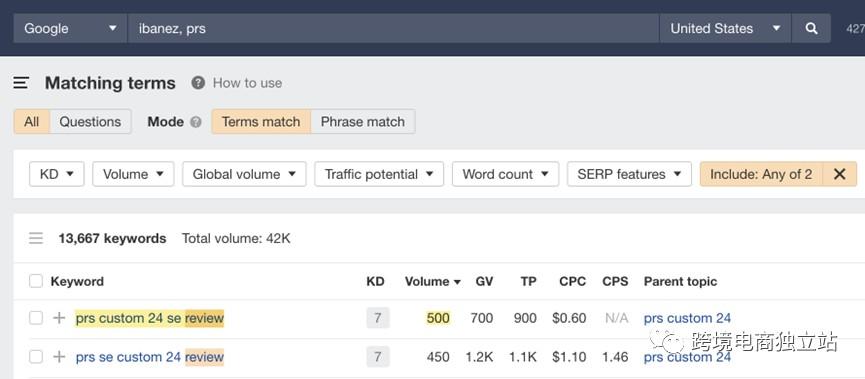Viewport: 865px width, 379px height.
Task: Click the Mode help question mark icon
Action: click(x=196, y=122)
